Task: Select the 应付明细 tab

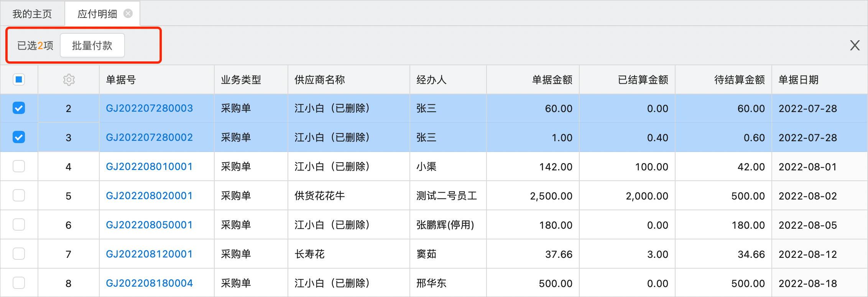Action: [97, 14]
